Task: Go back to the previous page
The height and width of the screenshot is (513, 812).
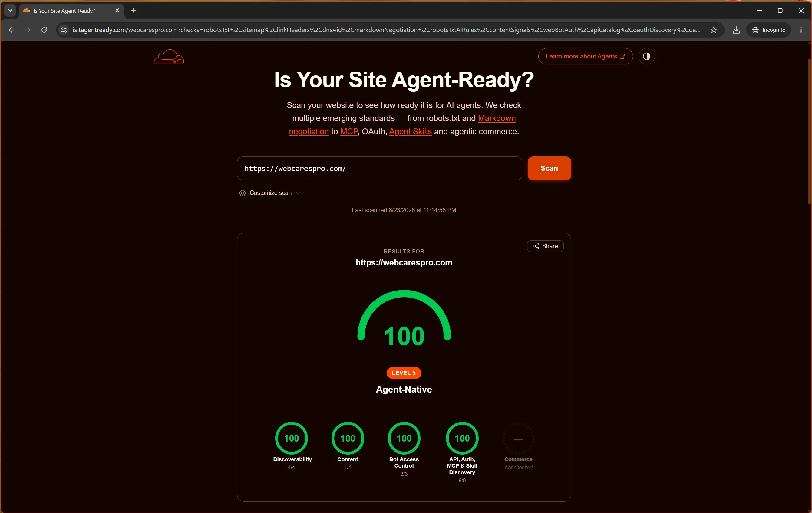Action: click(x=12, y=30)
